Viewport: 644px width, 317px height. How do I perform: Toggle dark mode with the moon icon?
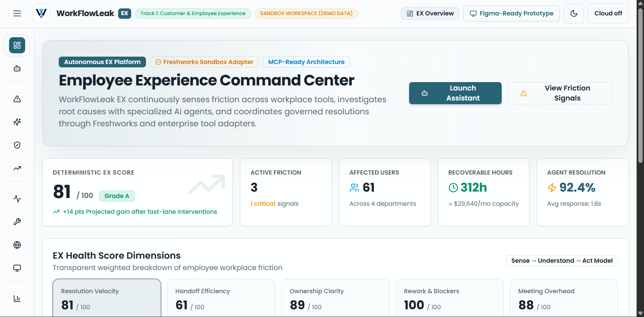[574, 13]
